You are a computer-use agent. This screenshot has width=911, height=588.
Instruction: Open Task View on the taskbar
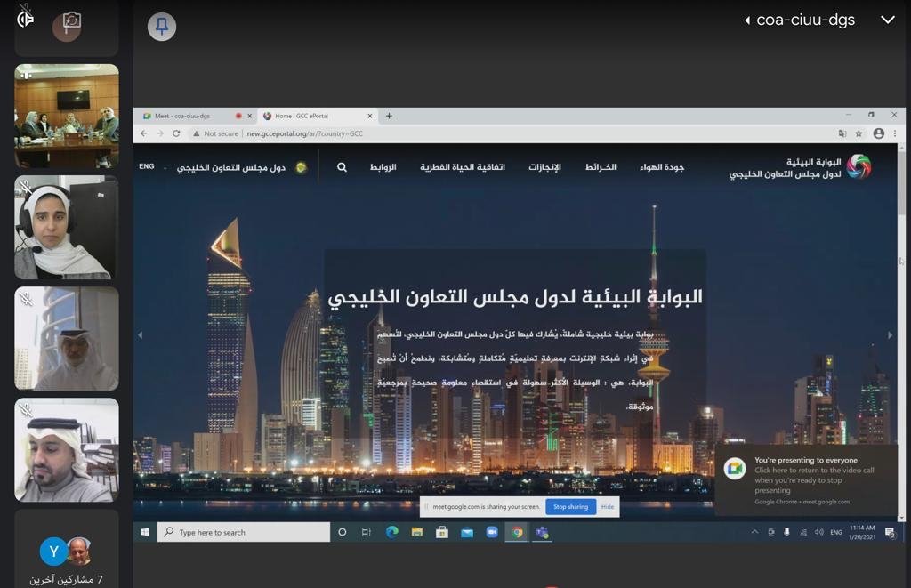pyautogui.click(x=366, y=532)
